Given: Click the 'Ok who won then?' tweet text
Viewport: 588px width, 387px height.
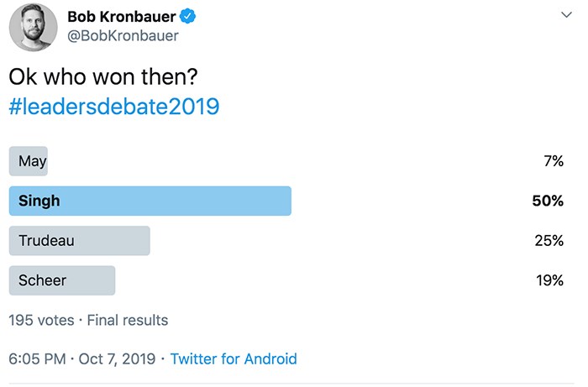Looking at the screenshot, I should (x=103, y=76).
